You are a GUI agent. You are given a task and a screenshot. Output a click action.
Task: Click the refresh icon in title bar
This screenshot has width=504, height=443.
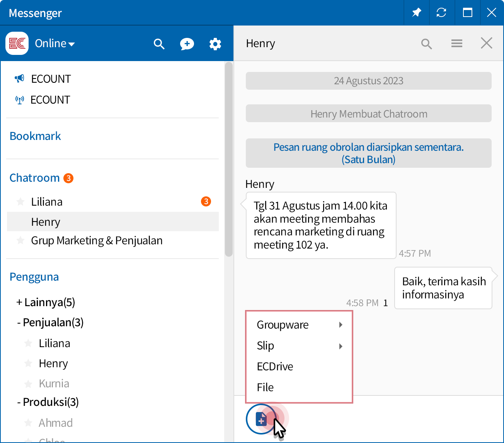pyautogui.click(x=441, y=13)
